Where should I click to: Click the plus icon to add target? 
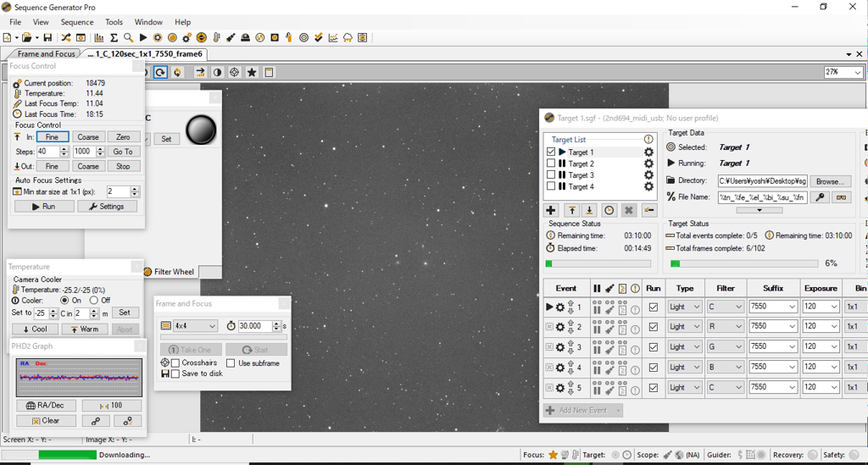tap(551, 210)
